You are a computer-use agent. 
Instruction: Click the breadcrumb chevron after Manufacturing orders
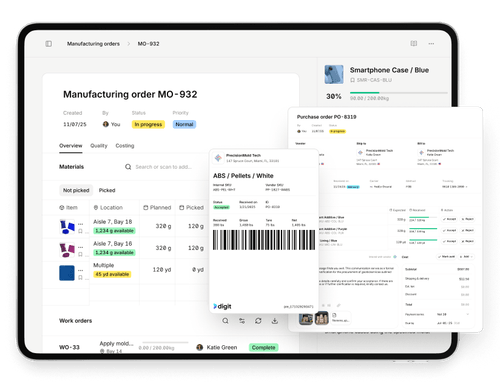click(x=129, y=44)
